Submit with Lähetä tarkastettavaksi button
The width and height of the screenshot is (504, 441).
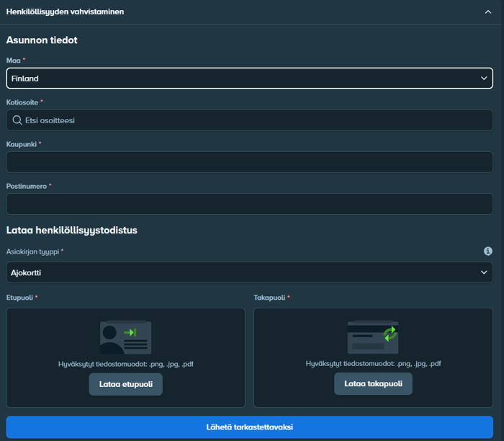pyautogui.click(x=249, y=427)
